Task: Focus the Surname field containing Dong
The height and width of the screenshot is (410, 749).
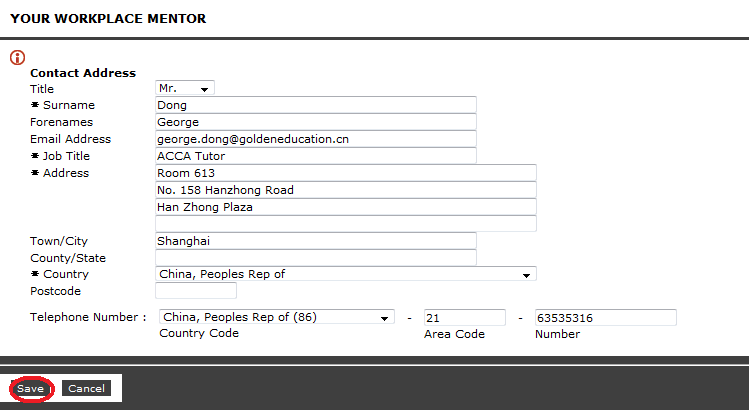Action: (316, 105)
